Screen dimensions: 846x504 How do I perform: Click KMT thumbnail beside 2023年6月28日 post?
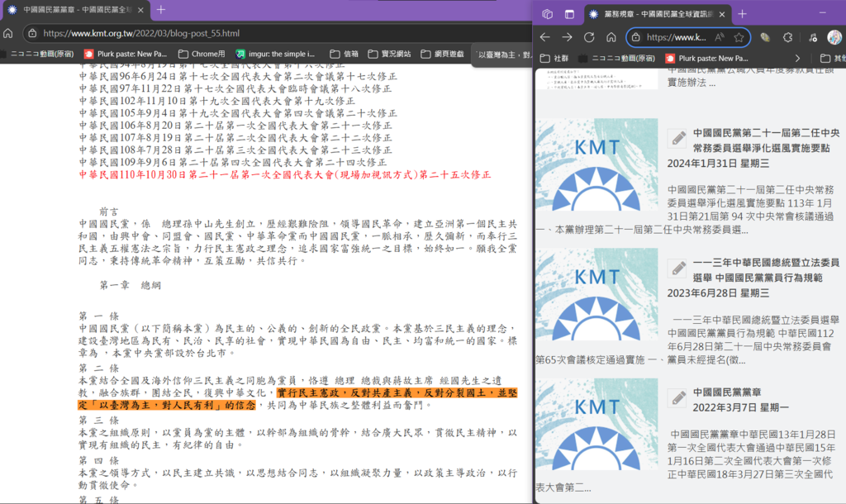click(x=596, y=294)
